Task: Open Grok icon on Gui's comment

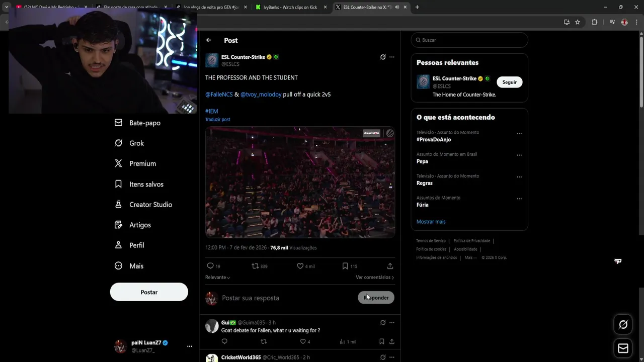Action: (x=383, y=322)
